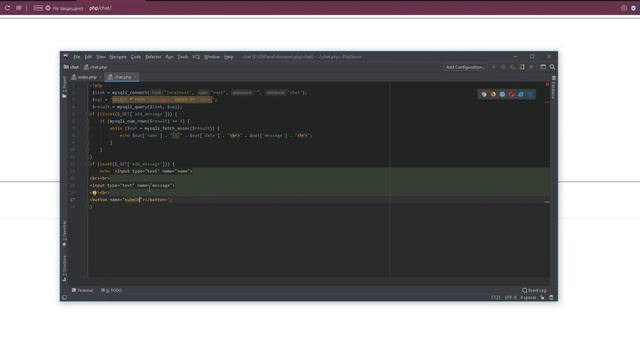Open the Run menu

169,57
